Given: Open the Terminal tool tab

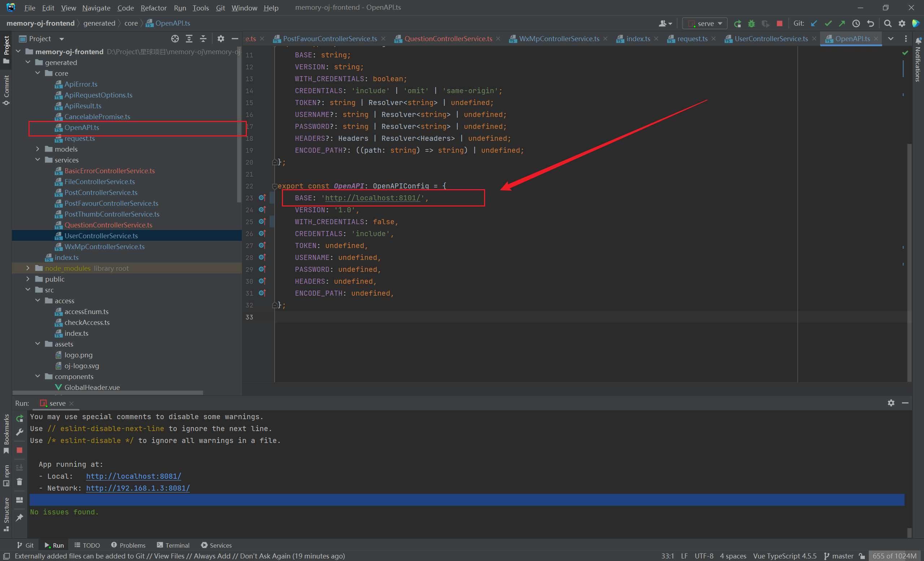Looking at the screenshot, I should pos(173,545).
